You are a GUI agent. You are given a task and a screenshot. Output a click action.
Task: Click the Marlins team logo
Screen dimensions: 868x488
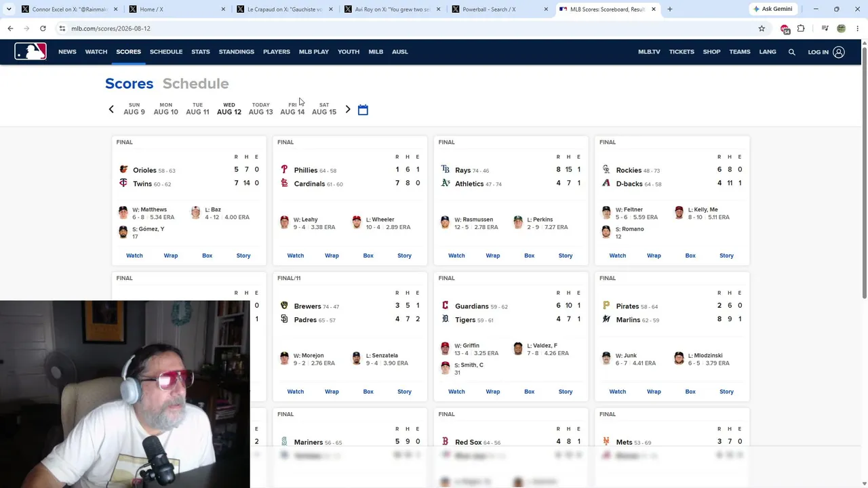606,319
